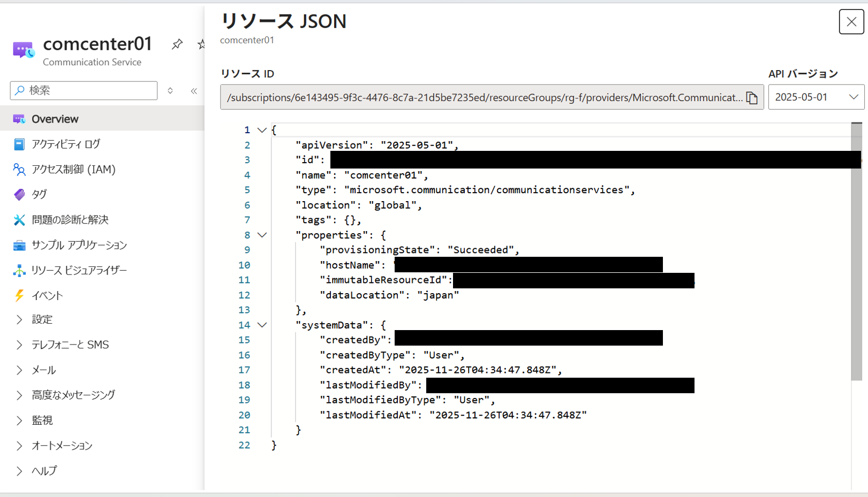Open the Overview page
Screen dimensions: 868x497
pos(102,119)
